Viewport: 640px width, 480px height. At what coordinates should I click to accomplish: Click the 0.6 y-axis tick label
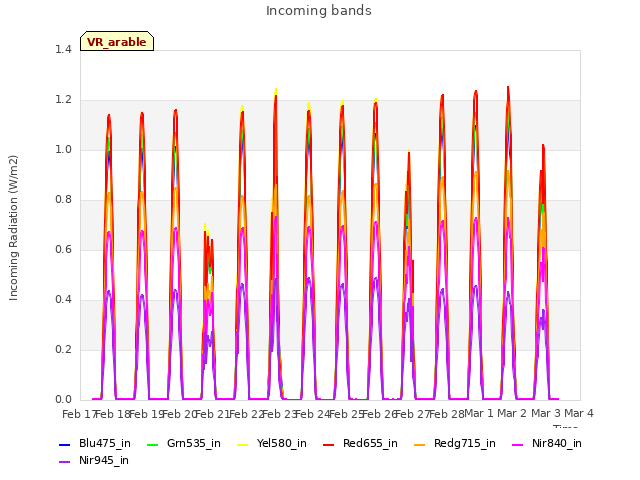tap(63, 249)
